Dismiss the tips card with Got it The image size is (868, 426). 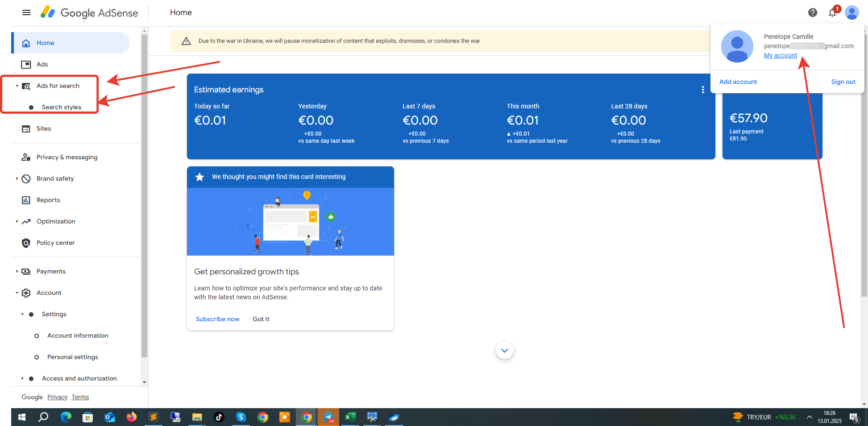point(261,319)
